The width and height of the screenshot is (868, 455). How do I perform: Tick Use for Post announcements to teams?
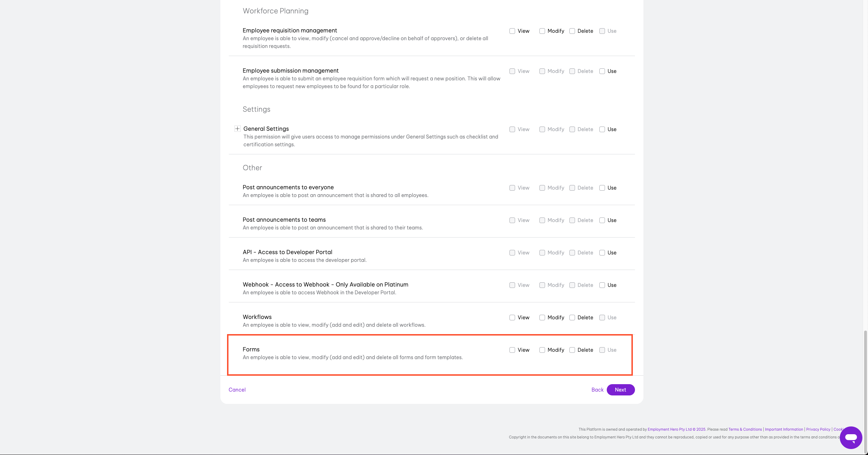[x=602, y=220]
